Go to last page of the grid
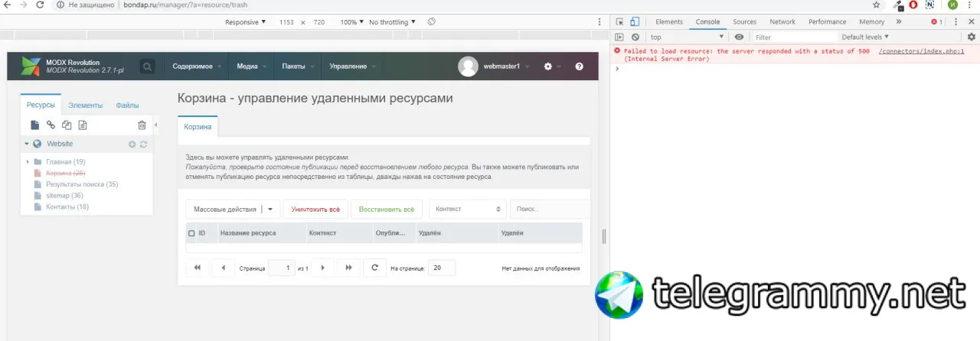The height and width of the screenshot is (341, 980). 348,268
